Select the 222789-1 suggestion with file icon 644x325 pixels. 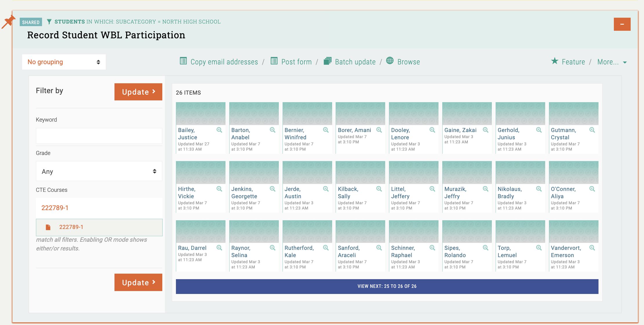(x=99, y=227)
